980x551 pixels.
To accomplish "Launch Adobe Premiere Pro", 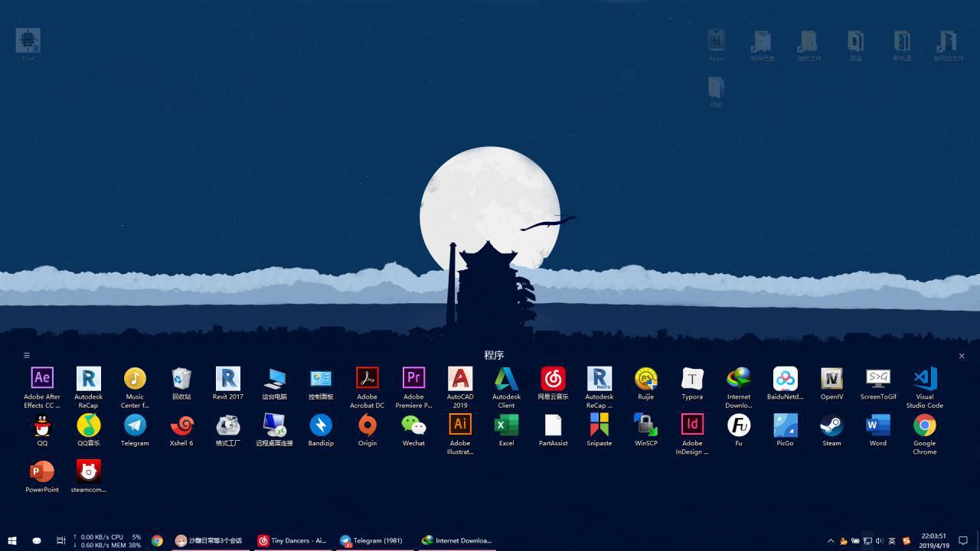I will pos(413,387).
